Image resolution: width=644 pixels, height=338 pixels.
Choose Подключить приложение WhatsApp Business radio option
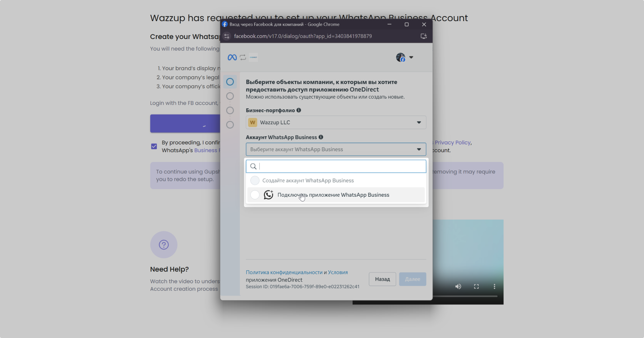tap(255, 195)
